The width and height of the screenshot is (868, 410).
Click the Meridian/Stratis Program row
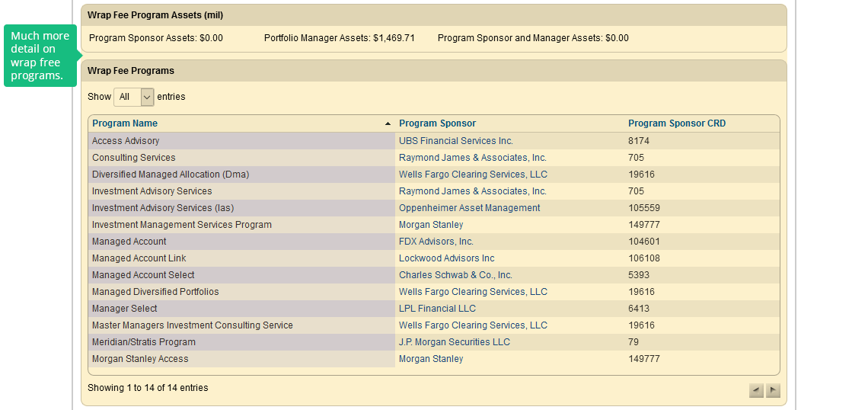point(144,342)
